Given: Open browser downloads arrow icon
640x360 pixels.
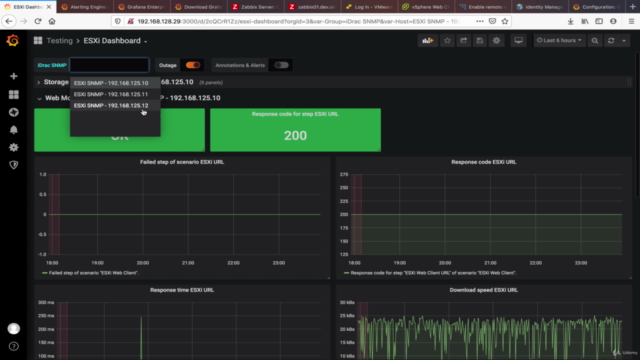Looking at the screenshot, I should coord(570,21).
